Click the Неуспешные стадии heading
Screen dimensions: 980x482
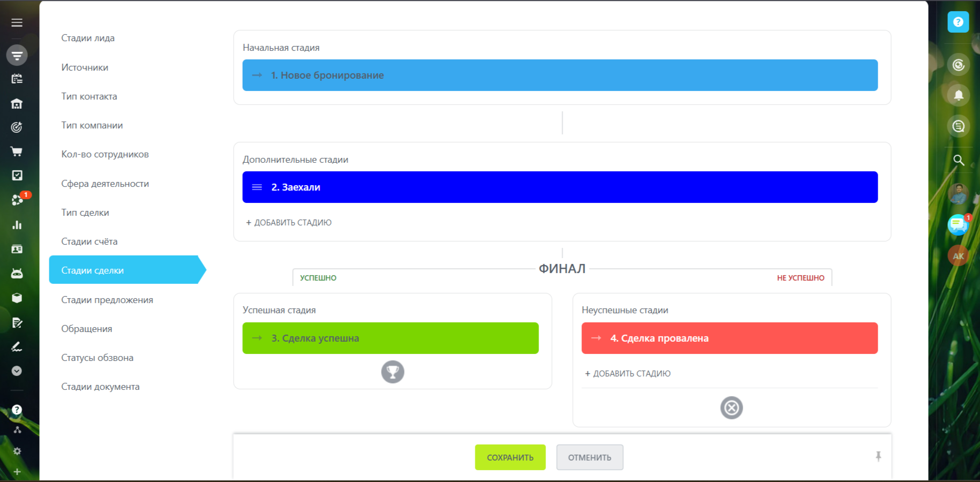coord(625,310)
